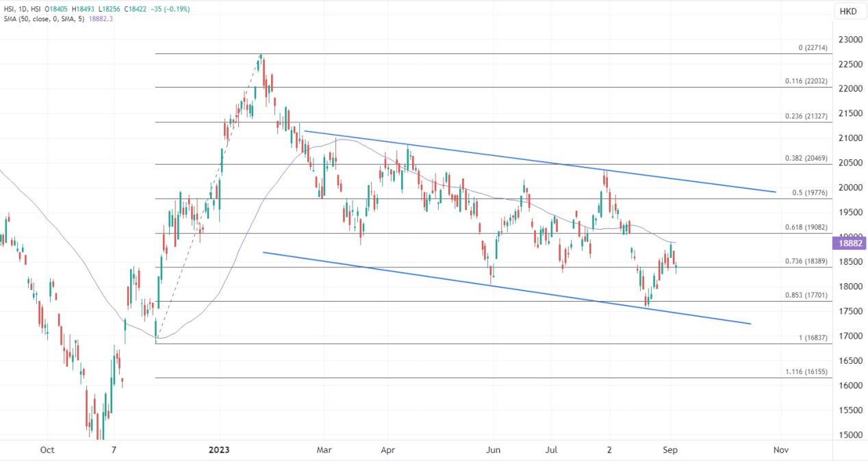Click the 1 (16837) Fibonacci level label
This screenshot has height=461, width=868.
tap(813, 338)
